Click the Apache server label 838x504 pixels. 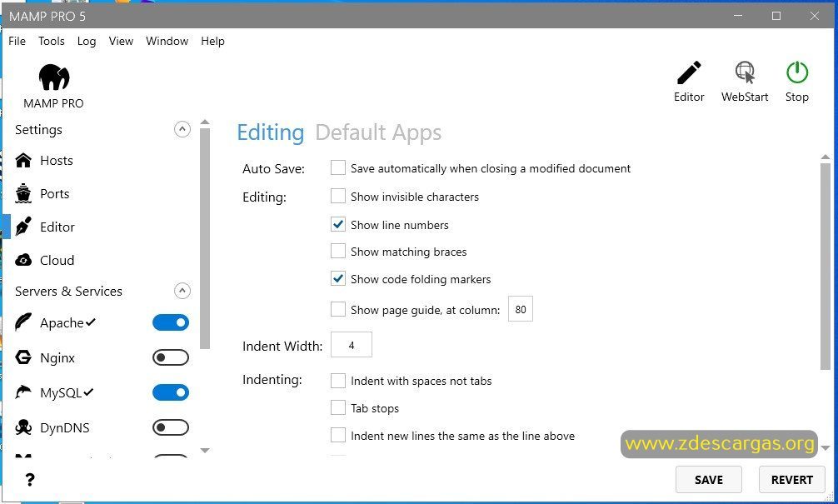pos(62,323)
